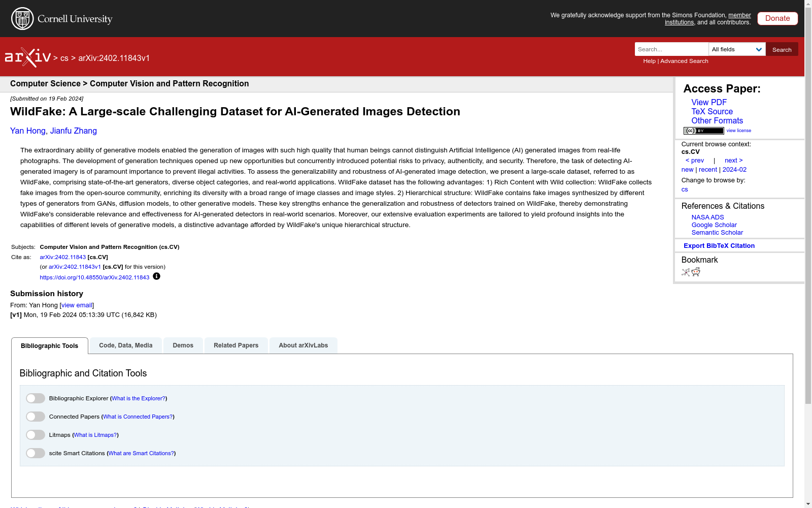This screenshot has height=508, width=812.
Task: Enable the Bibliographic Explorer toggle
Action: point(36,398)
